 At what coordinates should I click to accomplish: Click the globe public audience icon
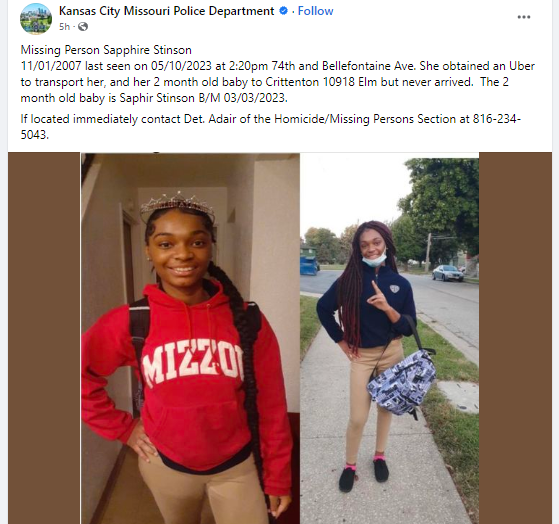(x=83, y=27)
